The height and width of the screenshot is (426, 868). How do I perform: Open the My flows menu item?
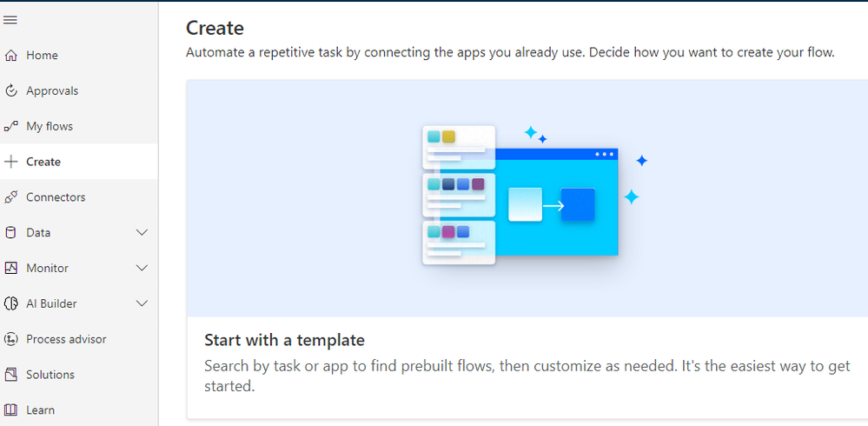tap(50, 127)
